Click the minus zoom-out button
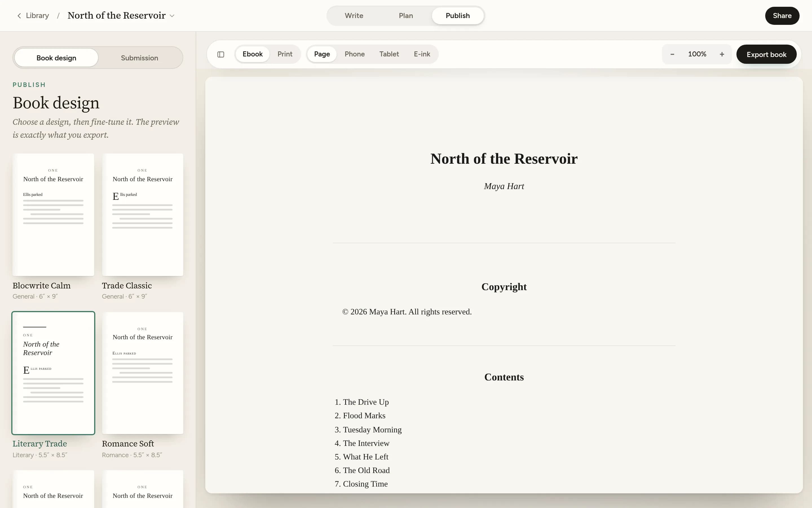Screen dimensions: 812x508 click(x=672, y=54)
